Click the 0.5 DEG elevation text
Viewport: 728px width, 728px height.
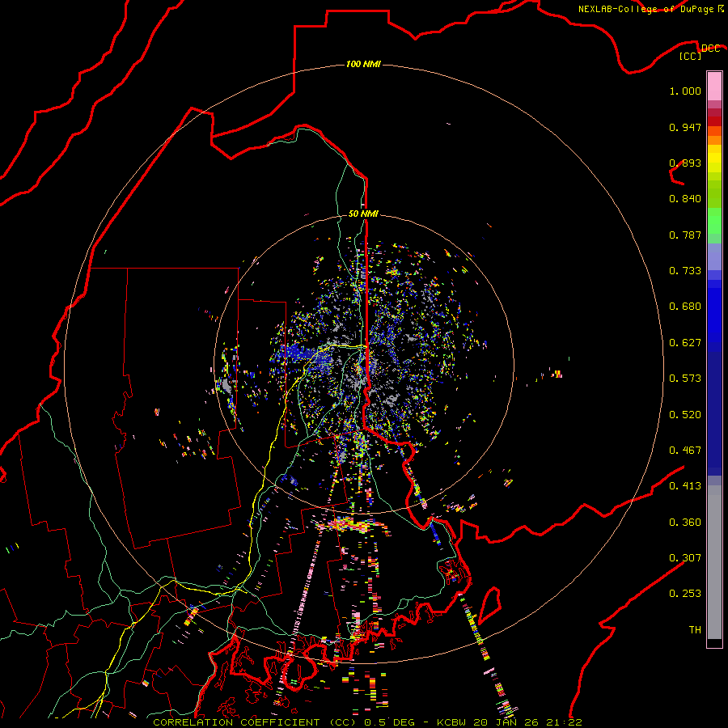coord(390,722)
